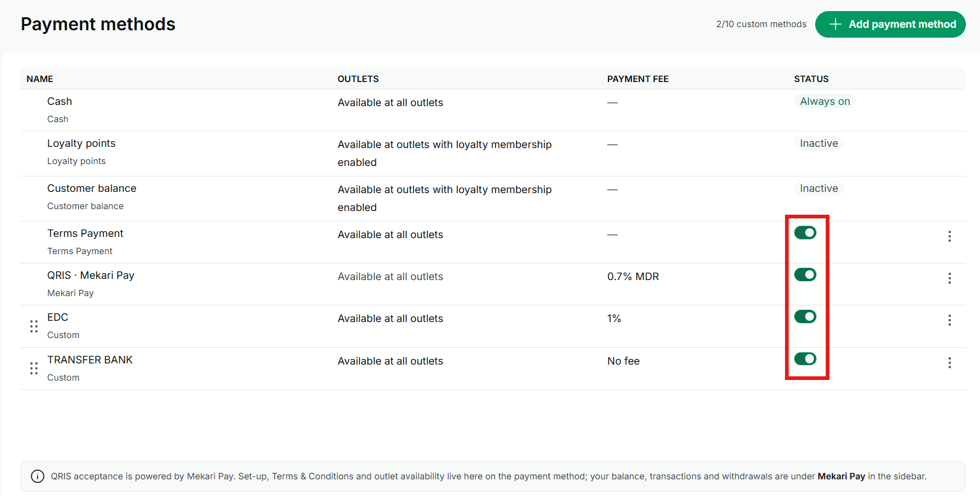Click the plus icon on Add payment method

836,24
